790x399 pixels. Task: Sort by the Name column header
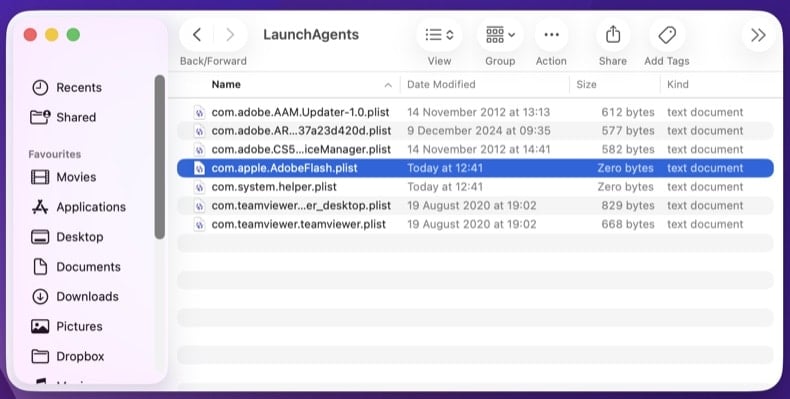(226, 85)
